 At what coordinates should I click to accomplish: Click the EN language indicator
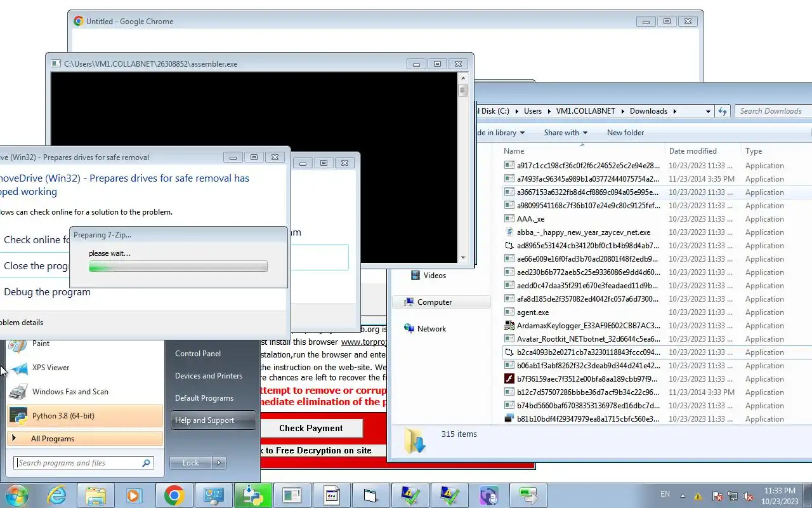click(x=665, y=494)
